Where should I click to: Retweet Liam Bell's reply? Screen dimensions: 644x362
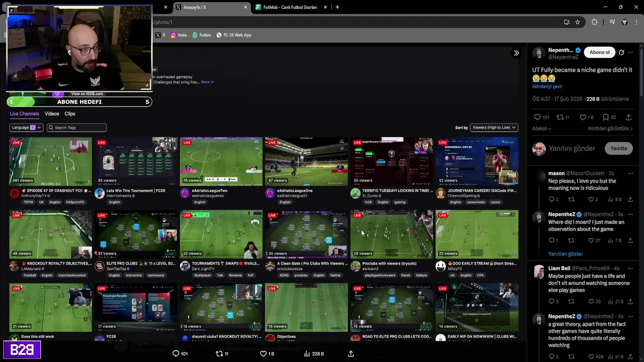pyautogui.click(x=571, y=302)
